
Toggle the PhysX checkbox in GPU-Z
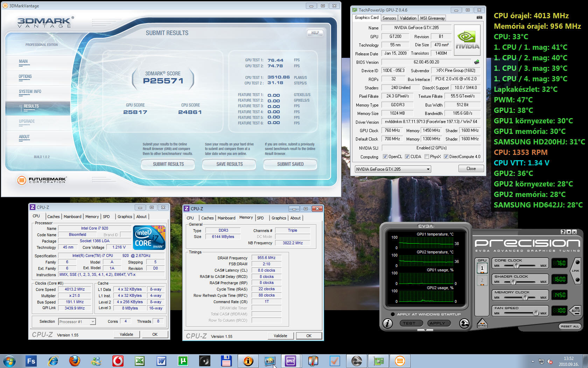click(x=427, y=157)
